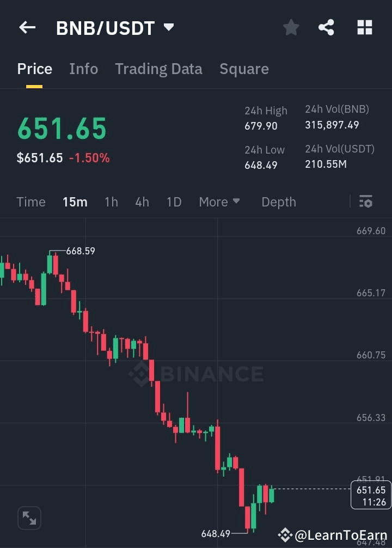Screen dimensions: 392x548
Task: Click the 651.65 current price marker
Action: (371, 496)
